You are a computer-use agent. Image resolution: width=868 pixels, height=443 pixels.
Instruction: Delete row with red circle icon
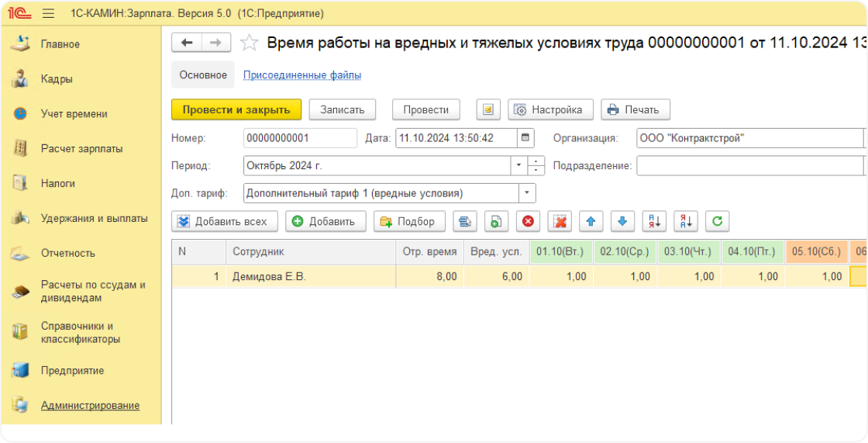(528, 221)
